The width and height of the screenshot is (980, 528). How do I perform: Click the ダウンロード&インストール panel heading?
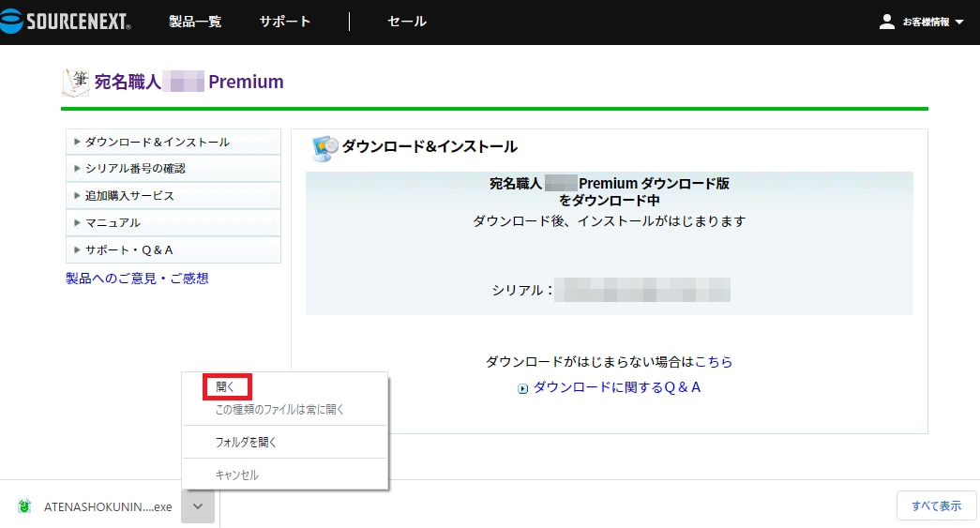tap(430, 147)
